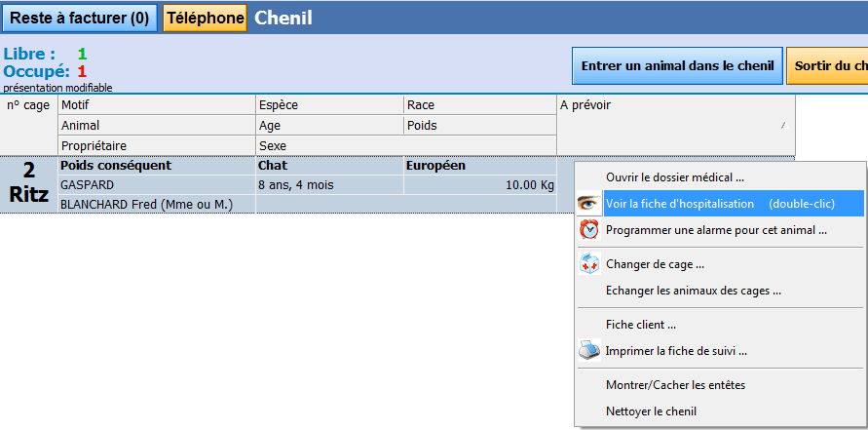Click 'Entrer un animal dans le chenil'
The width and height of the screenshot is (868, 430).
tap(677, 66)
